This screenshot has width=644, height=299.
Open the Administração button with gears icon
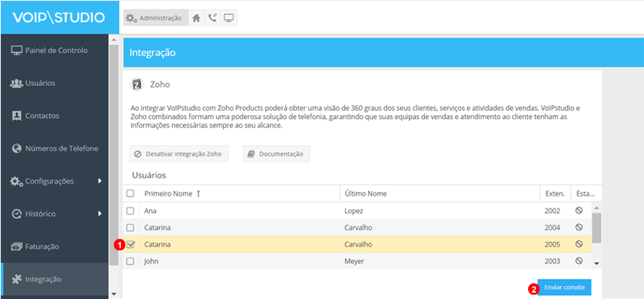[156, 18]
